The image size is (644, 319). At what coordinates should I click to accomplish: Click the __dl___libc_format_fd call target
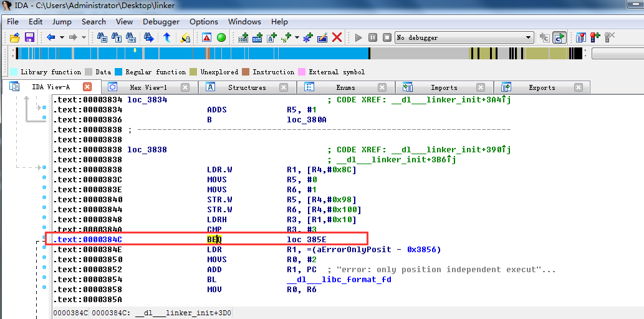(x=339, y=280)
